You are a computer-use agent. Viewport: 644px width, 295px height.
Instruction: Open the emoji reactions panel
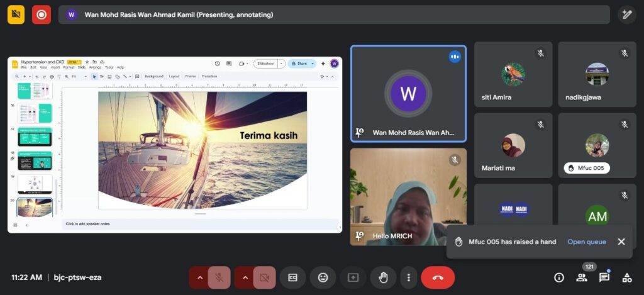pos(323,277)
